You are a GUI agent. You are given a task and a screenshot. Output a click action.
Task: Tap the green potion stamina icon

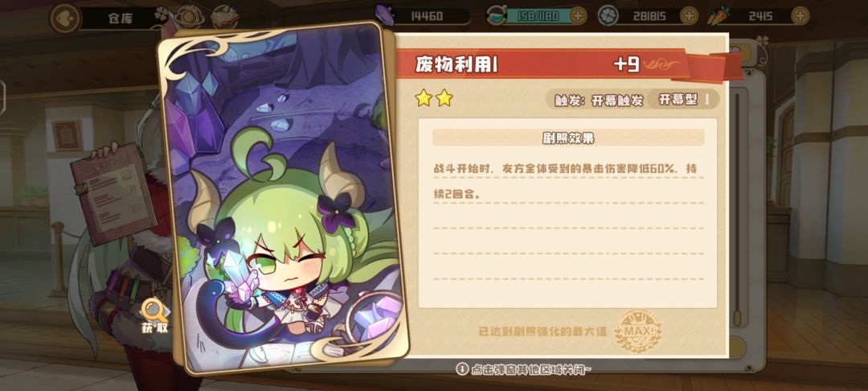496,16
